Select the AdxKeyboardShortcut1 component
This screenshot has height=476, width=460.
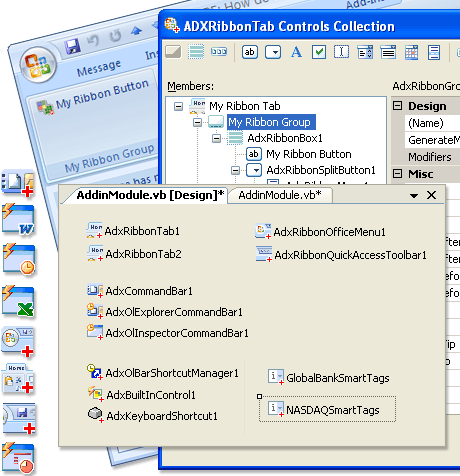click(153, 416)
